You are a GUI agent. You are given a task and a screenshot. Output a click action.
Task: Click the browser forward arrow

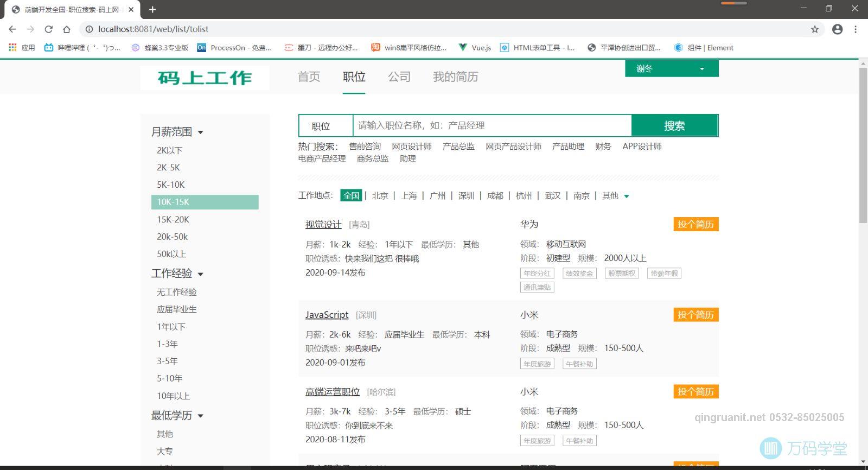pyautogui.click(x=30, y=29)
